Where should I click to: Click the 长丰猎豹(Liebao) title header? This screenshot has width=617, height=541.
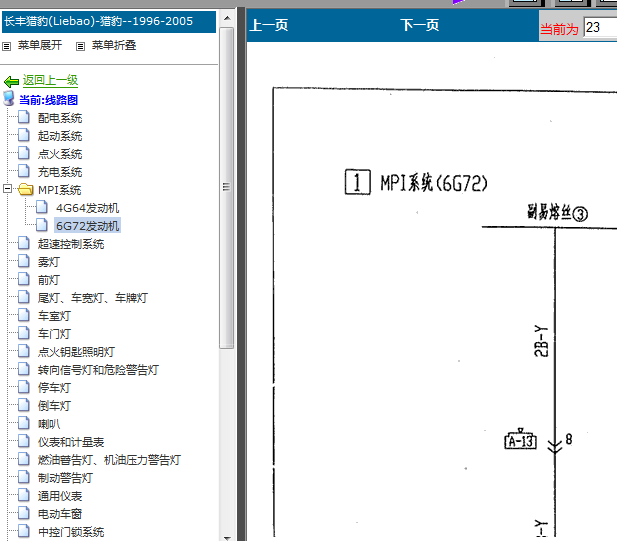pos(109,22)
